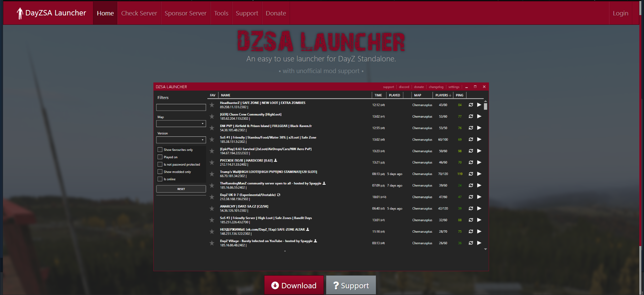Sort by the FAV column header
Screen dimensions: 644x295
pyautogui.click(x=212, y=95)
